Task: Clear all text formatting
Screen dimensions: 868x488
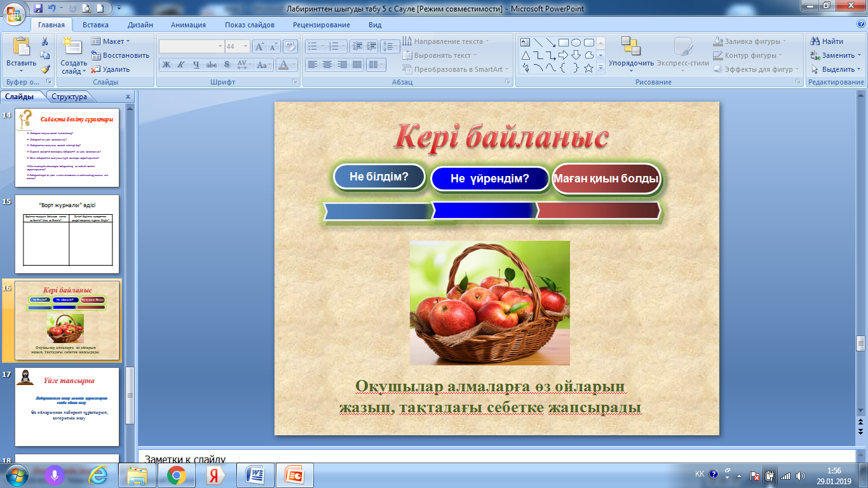Action: [290, 46]
